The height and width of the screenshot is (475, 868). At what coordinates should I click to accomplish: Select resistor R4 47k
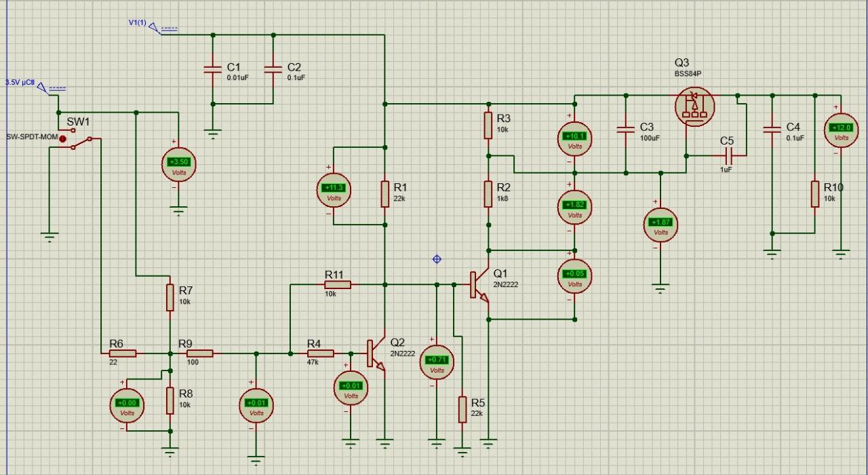(x=321, y=354)
